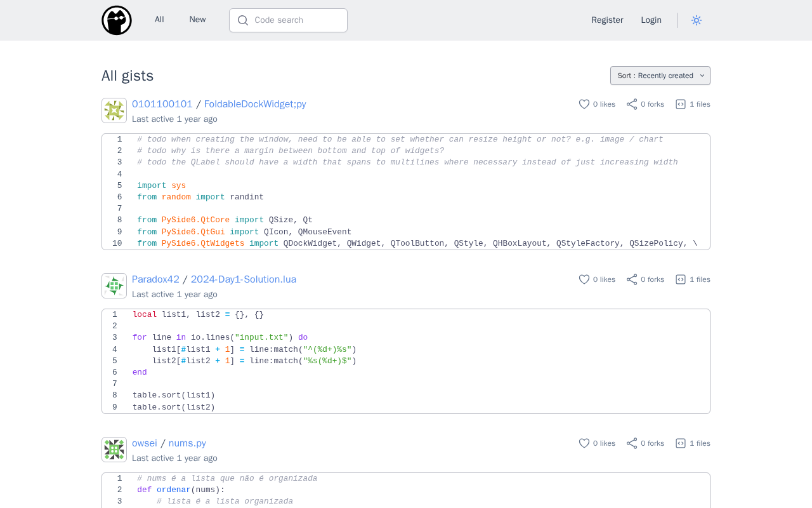
Task: Click the Login link
Action: pyautogui.click(x=651, y=20)
